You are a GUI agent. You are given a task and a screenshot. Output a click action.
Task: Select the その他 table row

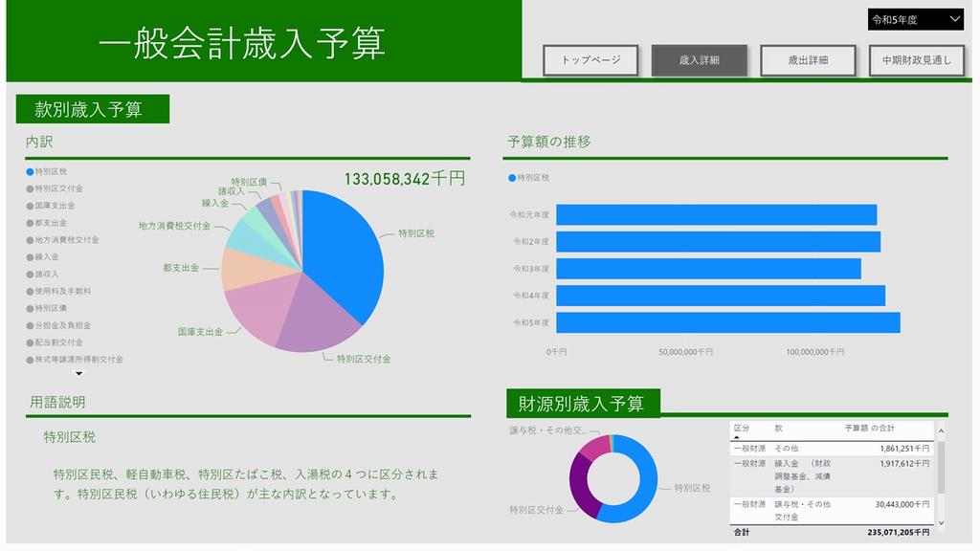[832, 449]
